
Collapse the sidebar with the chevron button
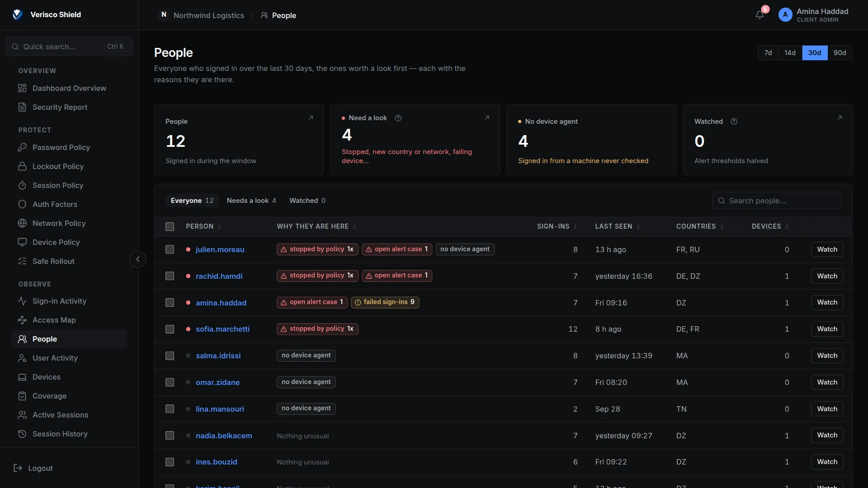coord(138,259)
